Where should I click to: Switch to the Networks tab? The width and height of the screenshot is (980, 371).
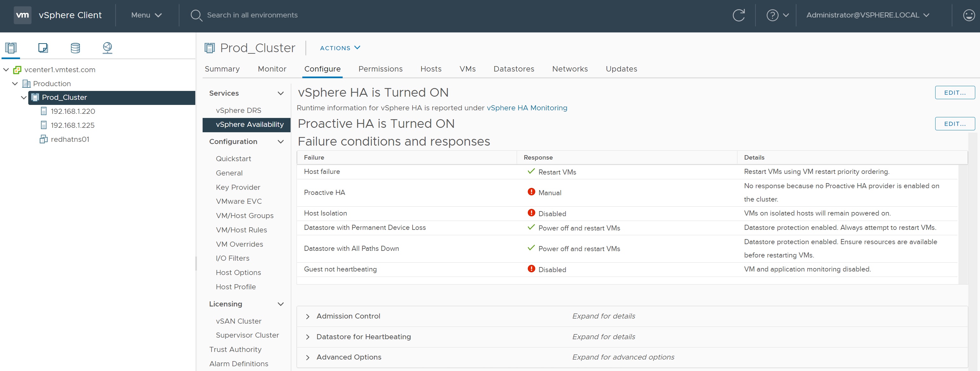click(x=570, y=69)
